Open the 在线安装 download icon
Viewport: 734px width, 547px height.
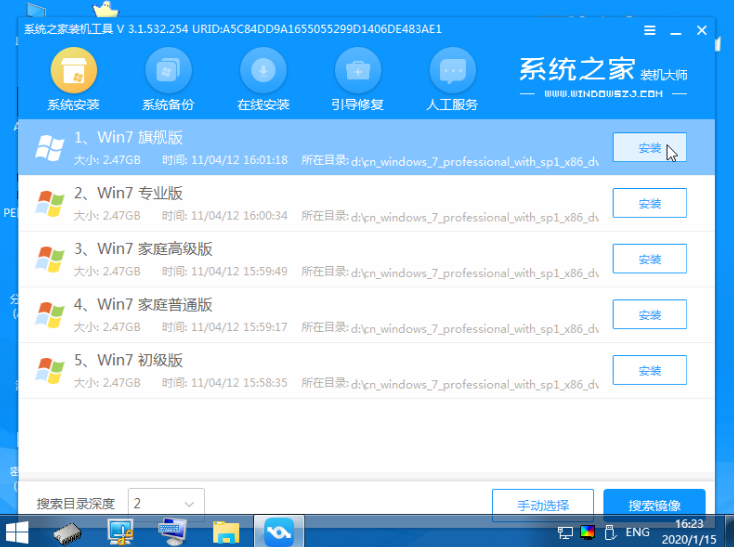[263, 71]
